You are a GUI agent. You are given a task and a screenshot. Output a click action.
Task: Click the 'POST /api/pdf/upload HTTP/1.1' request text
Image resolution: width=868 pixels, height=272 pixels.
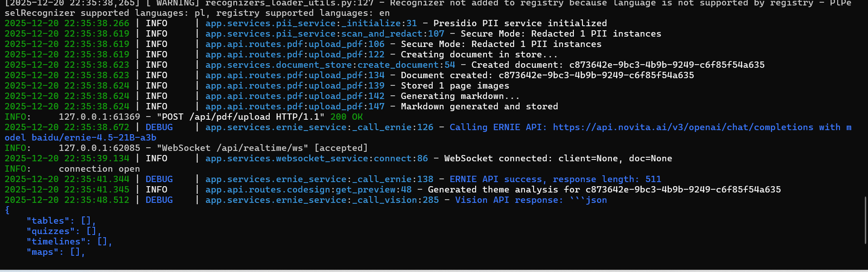point(241,117)
